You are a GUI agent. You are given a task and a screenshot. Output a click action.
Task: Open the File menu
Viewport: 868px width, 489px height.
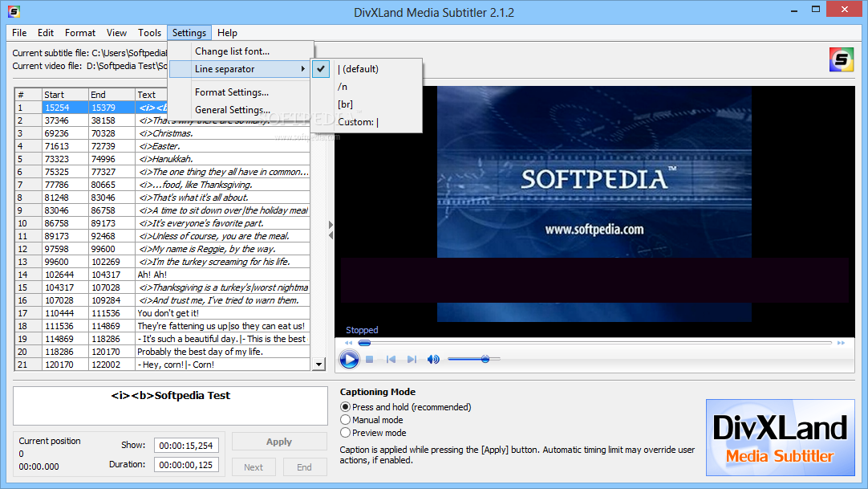pyautogui.click(x=19, y=33)
